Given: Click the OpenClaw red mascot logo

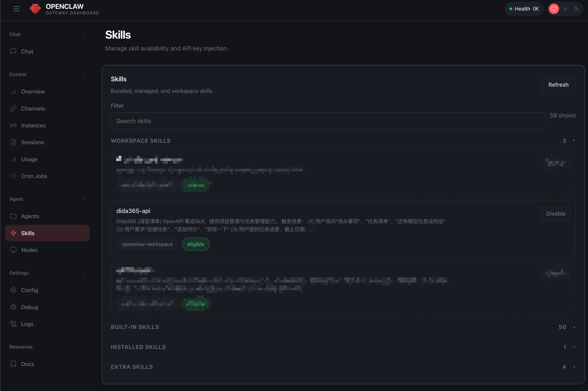Looking at the screenshot, I should [35, 9].
